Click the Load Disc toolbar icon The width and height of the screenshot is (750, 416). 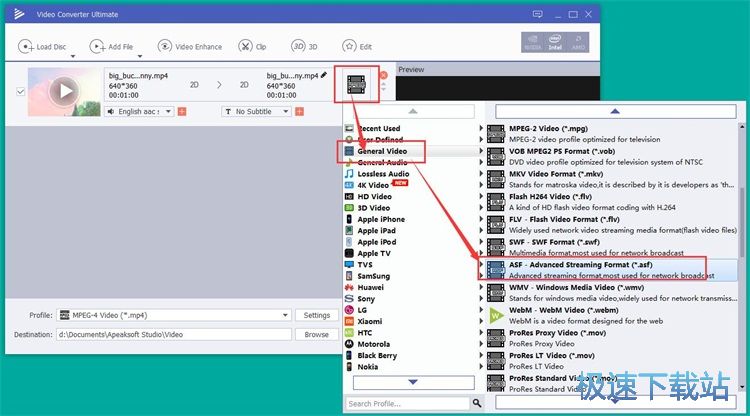click(x=25, y=46)
